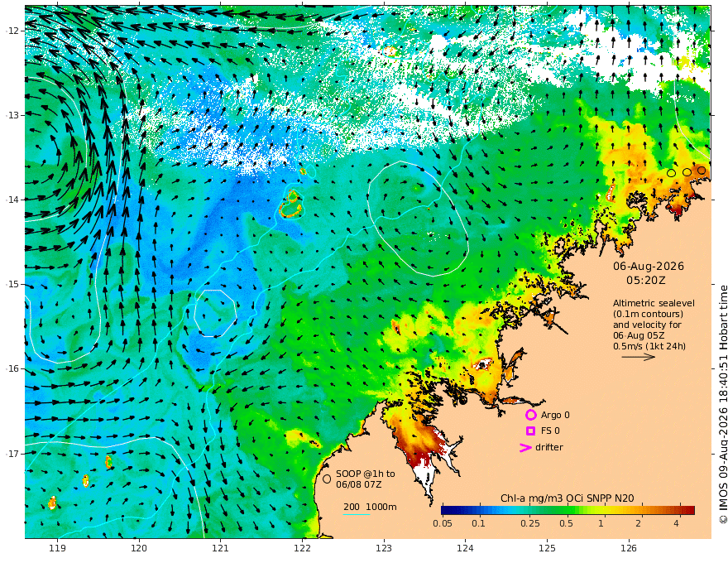Click the magenta drifter arrowhead legend symbol

(x=525, y=447)
